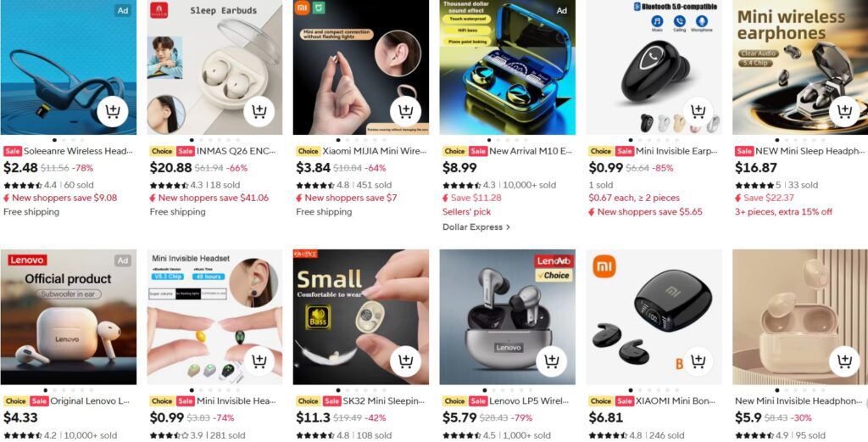Viewport: 868px width, 442px height.
Task: Add Soleeanre Wireless Headphones to cart
Action: (113, 112)
